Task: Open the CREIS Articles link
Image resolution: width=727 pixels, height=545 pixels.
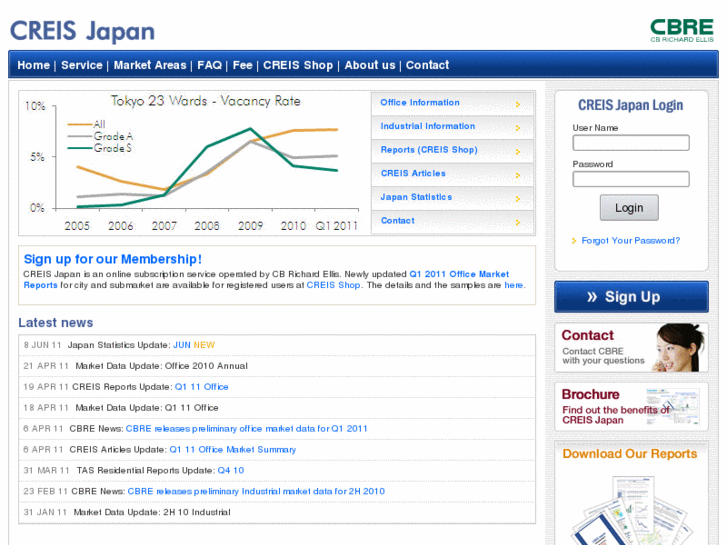Action: 413,173
